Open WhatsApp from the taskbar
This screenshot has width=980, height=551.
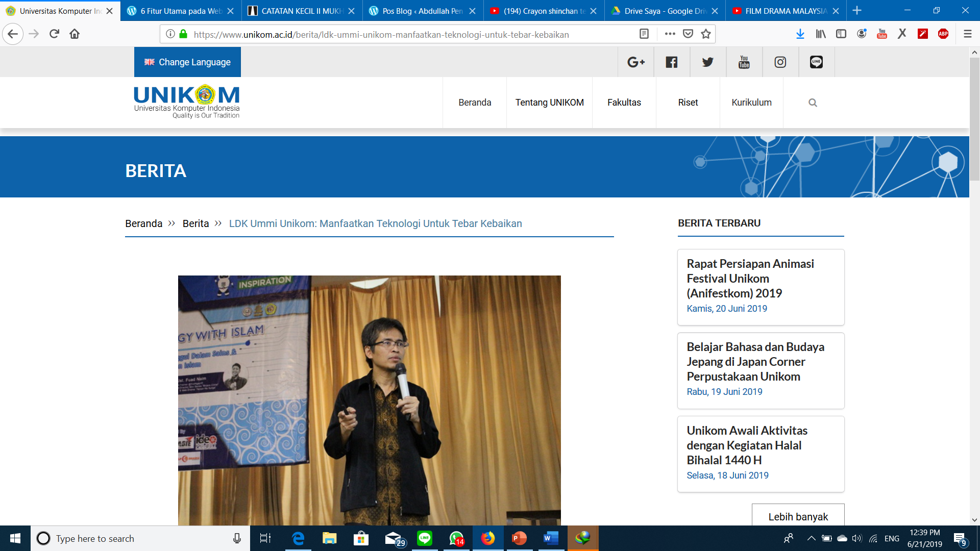tap(456, 538)
